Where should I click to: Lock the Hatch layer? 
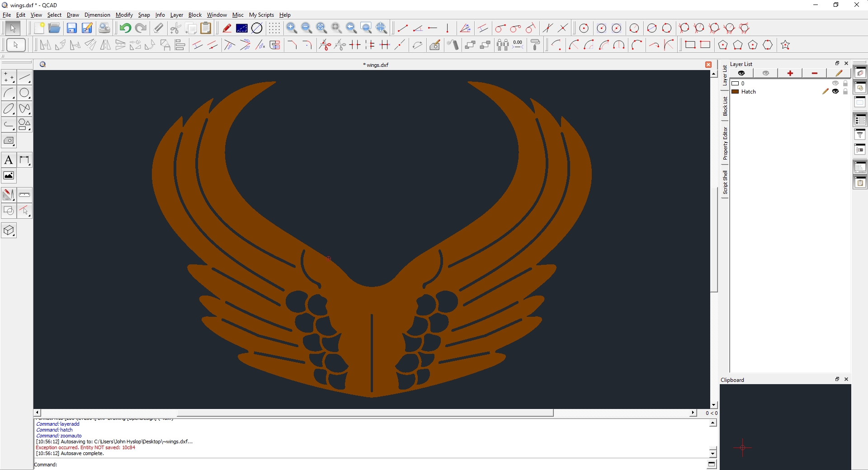845,91
